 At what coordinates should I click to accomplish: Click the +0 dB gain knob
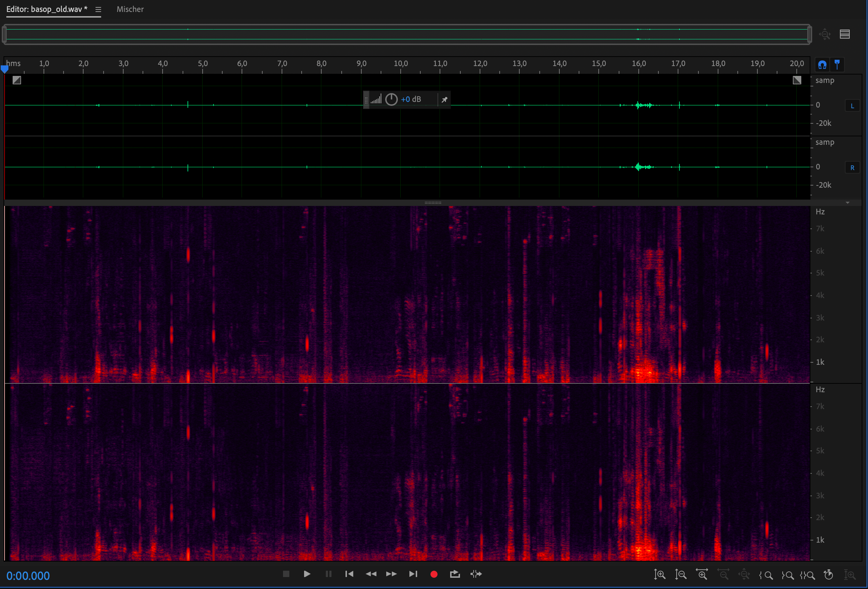(x=391, y=99)
